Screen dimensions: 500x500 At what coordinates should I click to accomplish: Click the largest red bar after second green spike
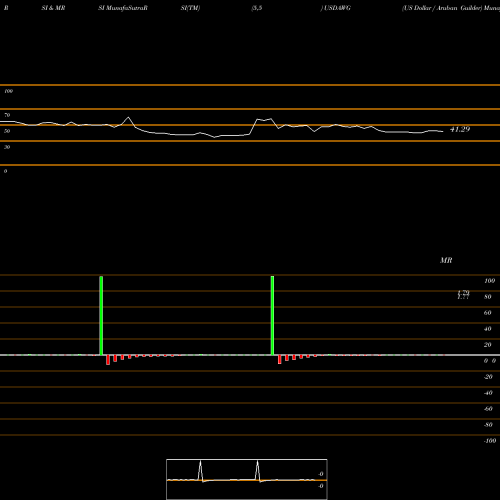click(x=279, y=359)
